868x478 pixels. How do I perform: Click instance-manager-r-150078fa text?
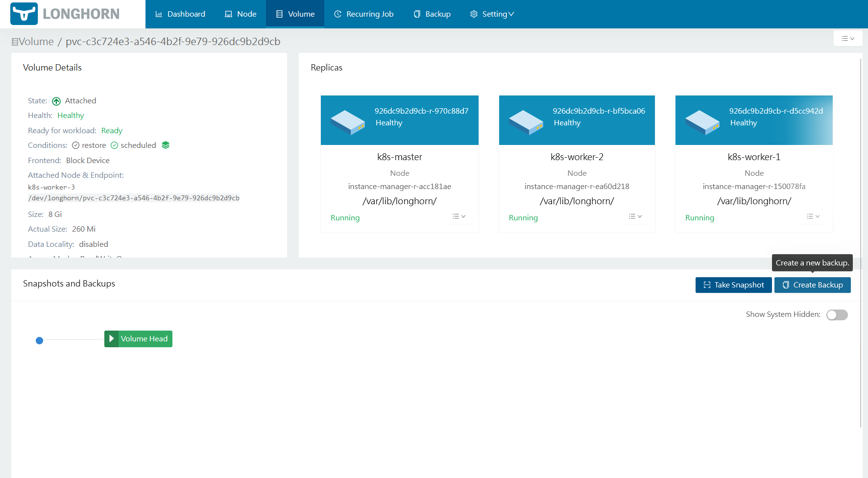point(754,187)
